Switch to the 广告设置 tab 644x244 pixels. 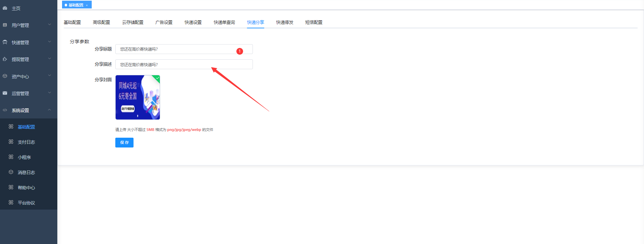click(164, 22)
